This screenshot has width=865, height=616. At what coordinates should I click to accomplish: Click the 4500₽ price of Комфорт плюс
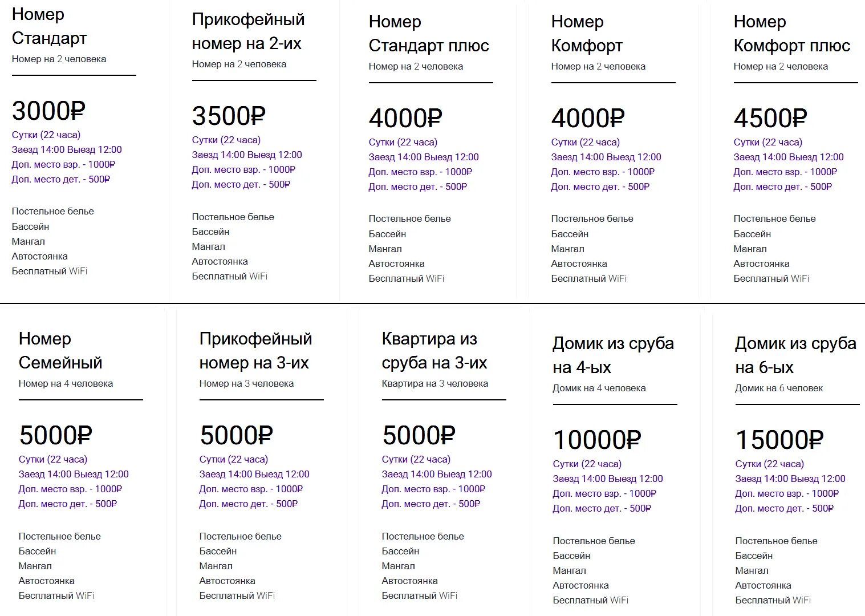[x=770, y=118]
